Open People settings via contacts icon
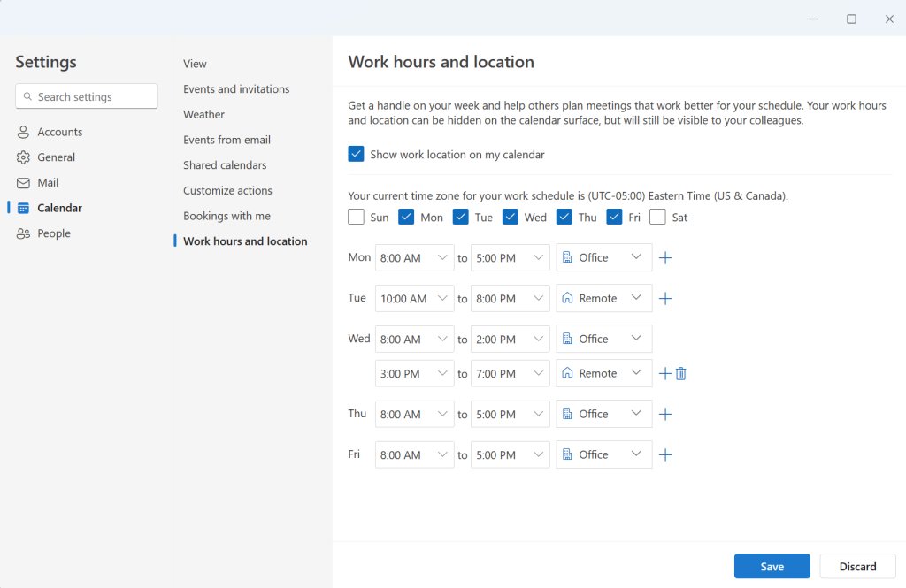This screenshot has width=906, height=588. [24, 233]
